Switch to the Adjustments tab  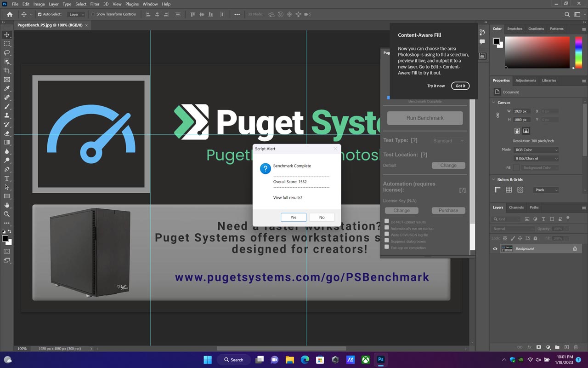coord(526,80)
